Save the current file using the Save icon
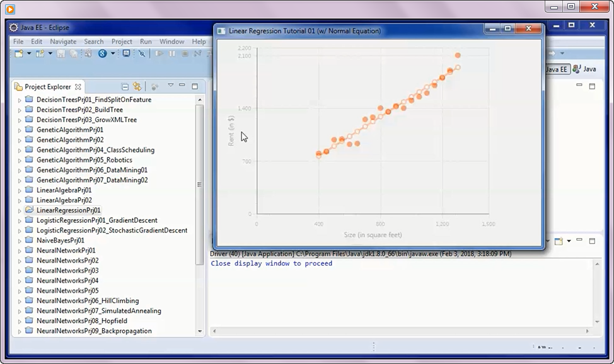The width and height of the screenshot is (614, 364). pos(61,54)
